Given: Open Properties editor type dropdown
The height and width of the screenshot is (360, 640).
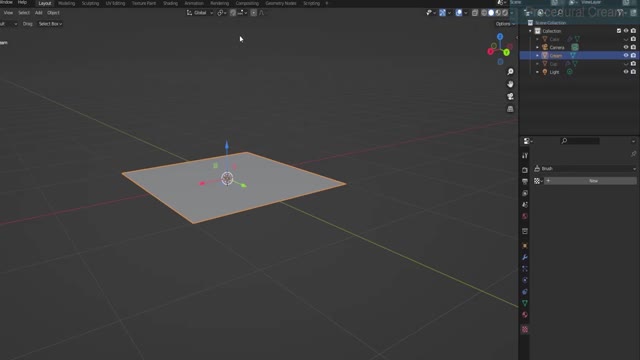Looking at the screenshot, I should [528, 141].
